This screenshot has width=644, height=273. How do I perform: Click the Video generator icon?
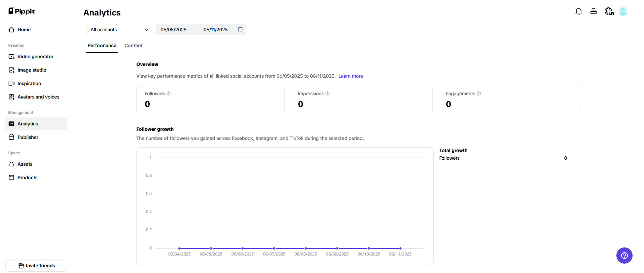coord(11,56)
